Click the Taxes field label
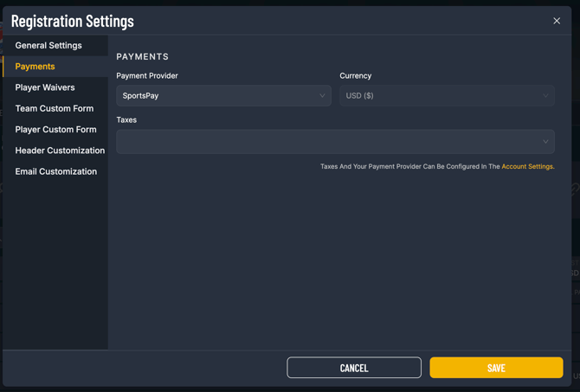580x392 pixels. click(126, 120)
